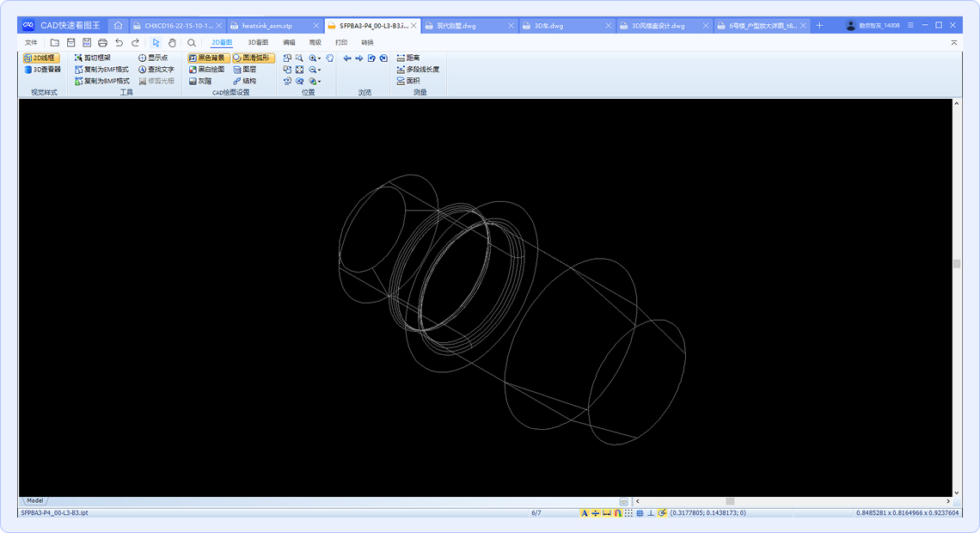The width and height of the screenshot is (980, 533).
Task: Toggle the text 'A' status bar button
Action: click(x=585, y=513)
